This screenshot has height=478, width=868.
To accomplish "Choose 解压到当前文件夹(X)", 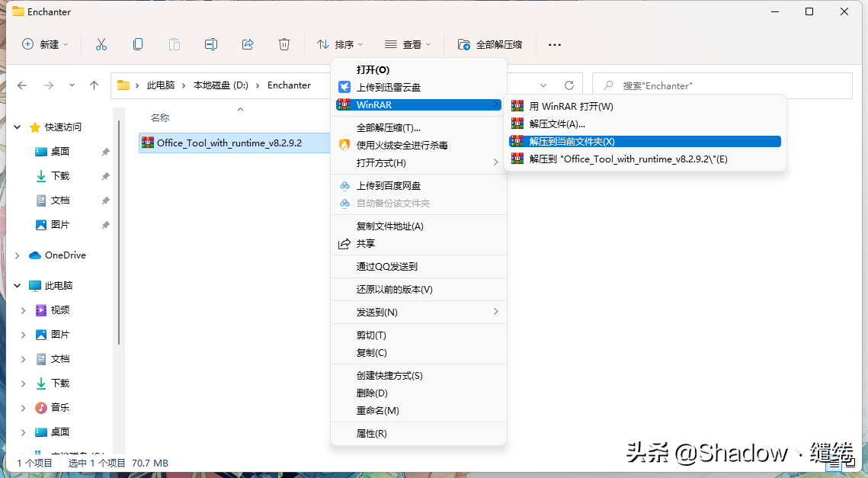I will [645, 142].
